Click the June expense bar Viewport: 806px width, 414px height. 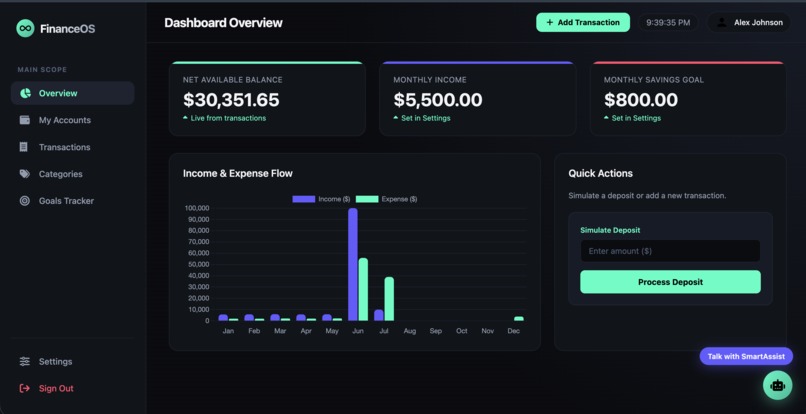pos(363,290)
